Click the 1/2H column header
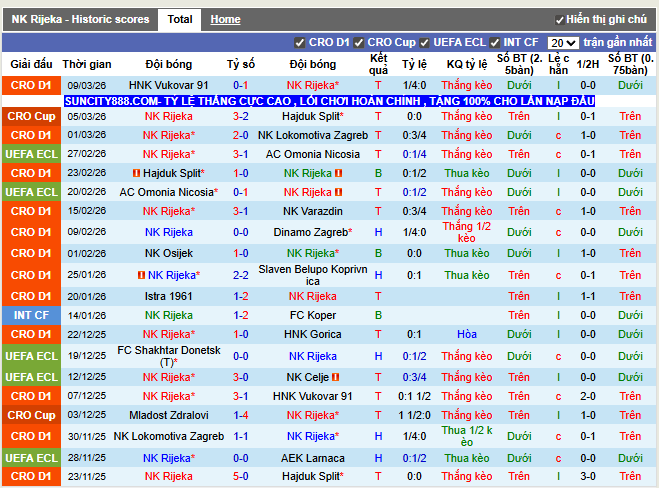Viewport: 659px width, 488px height. point(588,64)
